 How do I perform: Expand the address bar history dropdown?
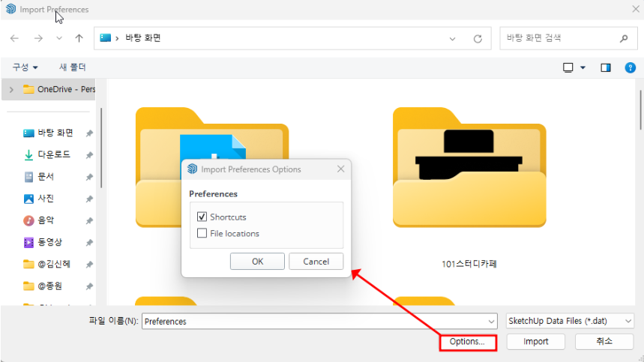(x=452, y=38)
